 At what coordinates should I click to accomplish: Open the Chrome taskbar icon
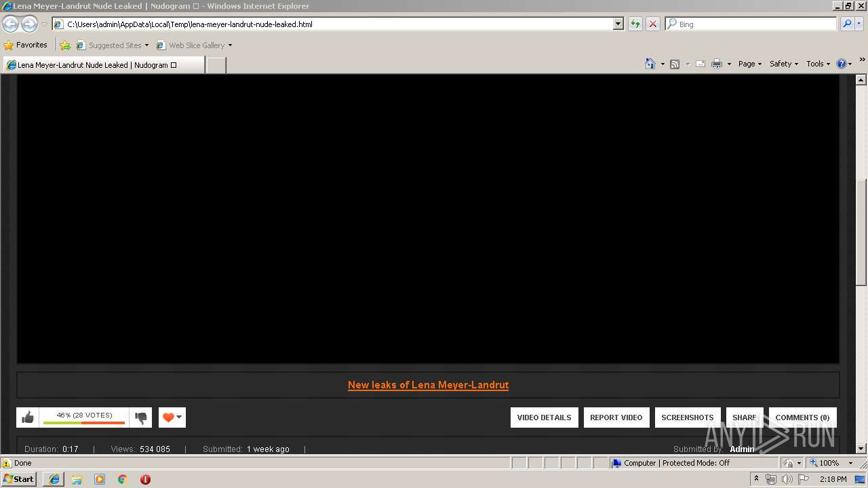pyautogui.click(x=123, y=479)
